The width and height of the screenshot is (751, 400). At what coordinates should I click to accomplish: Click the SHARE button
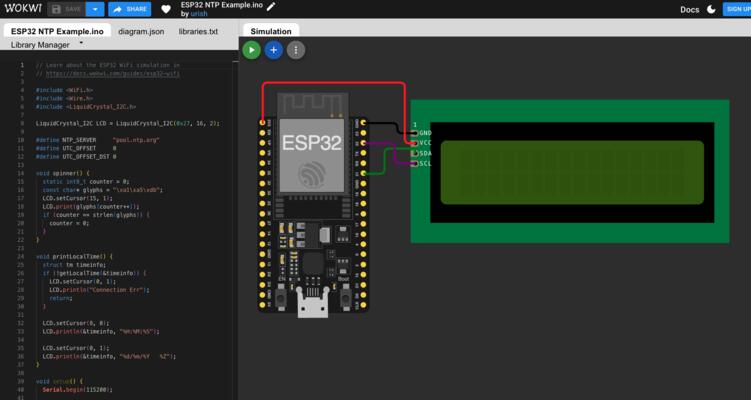coord(130,9)
